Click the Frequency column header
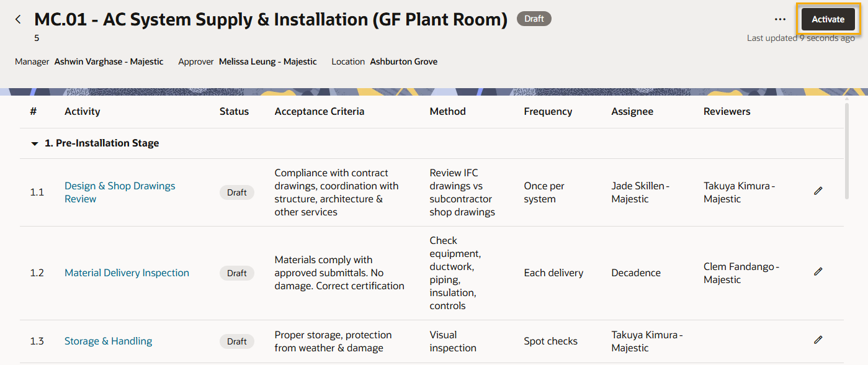The width and height of the screenshot is (868, 365). 547,112
